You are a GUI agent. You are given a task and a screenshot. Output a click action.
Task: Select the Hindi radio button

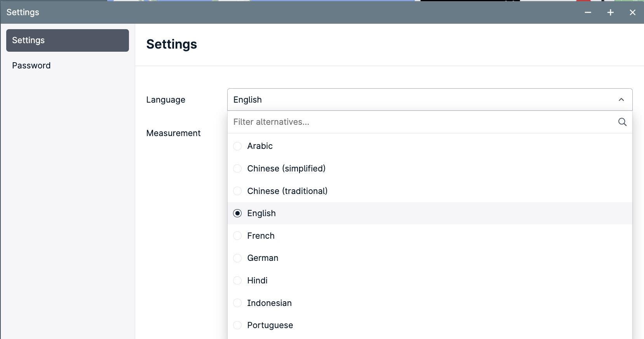point(237,281)
